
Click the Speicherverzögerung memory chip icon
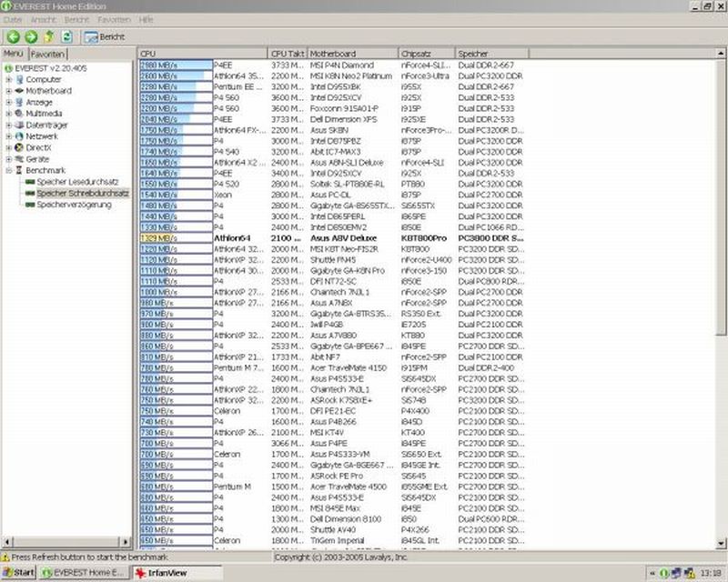(30, 205)
